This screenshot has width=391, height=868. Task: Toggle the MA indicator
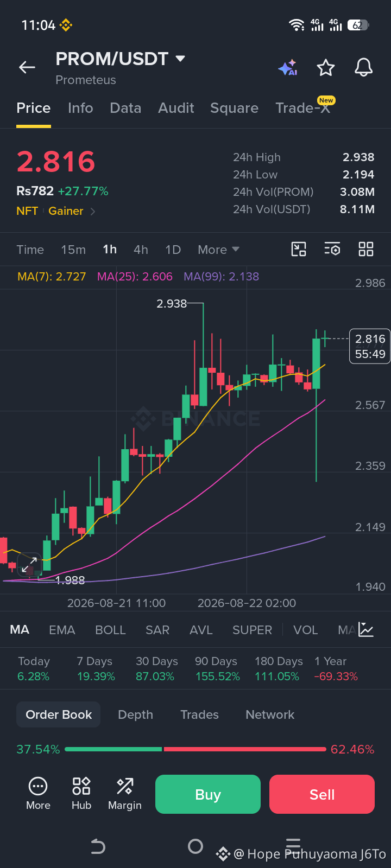pyautogui.click(x=20, y=630)
